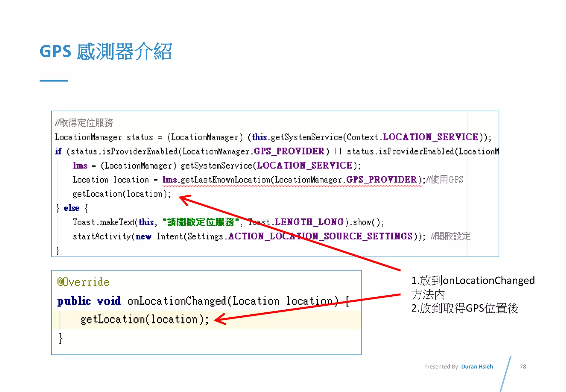Click the else keyword
Viewport: 566px width, 392px height.
71,208
